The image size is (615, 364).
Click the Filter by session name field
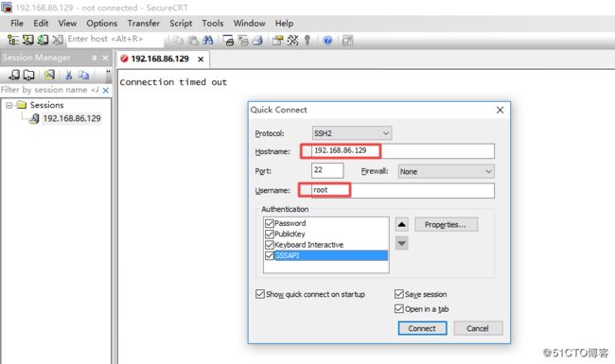point(50,90)
